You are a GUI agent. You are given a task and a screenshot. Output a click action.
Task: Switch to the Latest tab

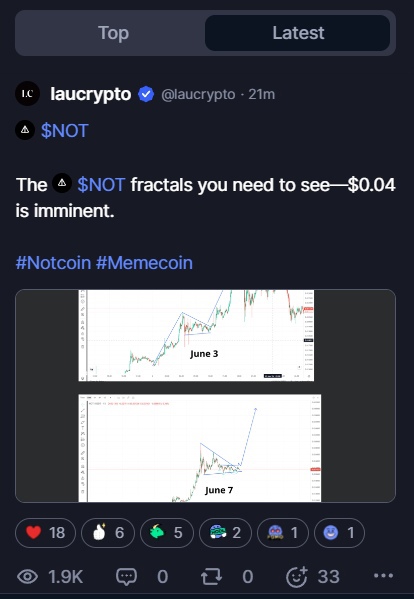(x=298, y=33)
